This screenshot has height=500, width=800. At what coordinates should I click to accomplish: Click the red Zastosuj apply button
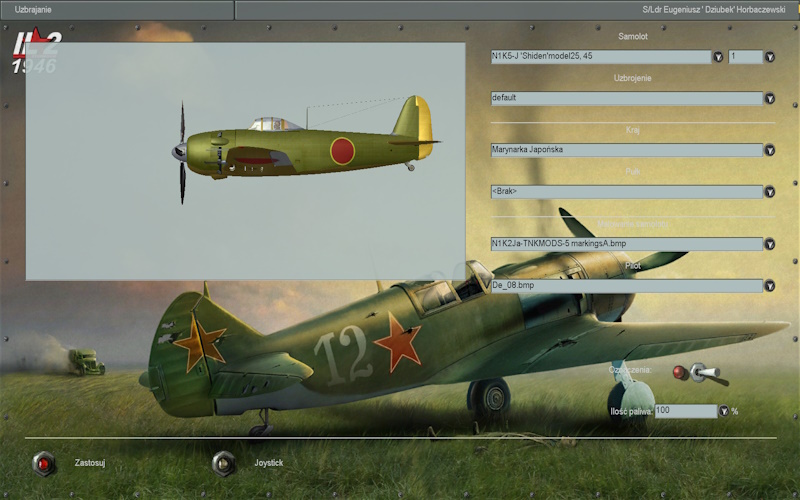(x=43, y=464)
